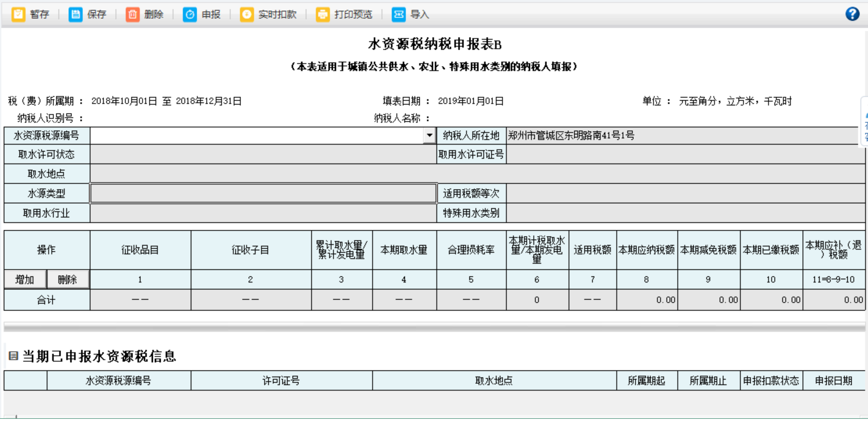Click the gray horizontal divider bar below the table

pos(434,327)
